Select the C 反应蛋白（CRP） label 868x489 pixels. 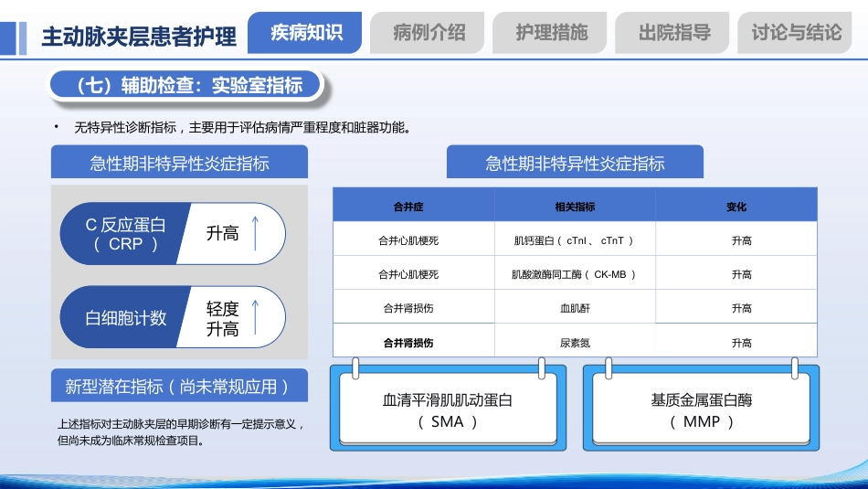(126, 234)
